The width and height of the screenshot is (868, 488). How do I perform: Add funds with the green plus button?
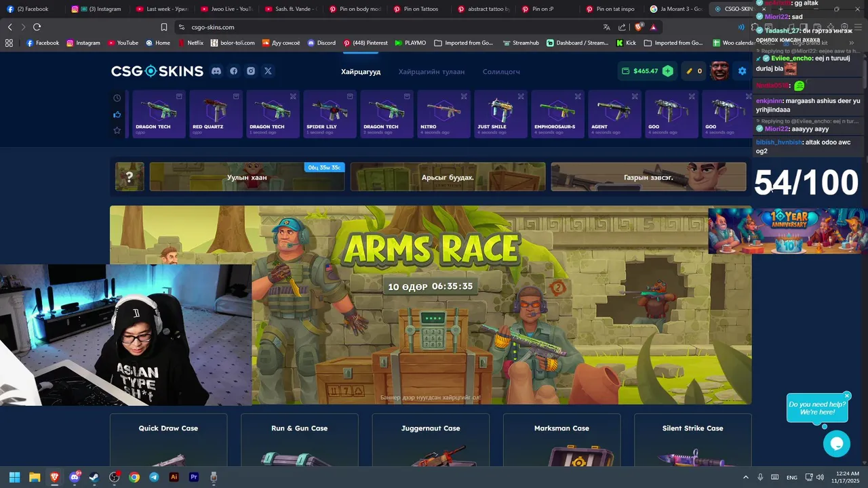[x=668, y=71]
